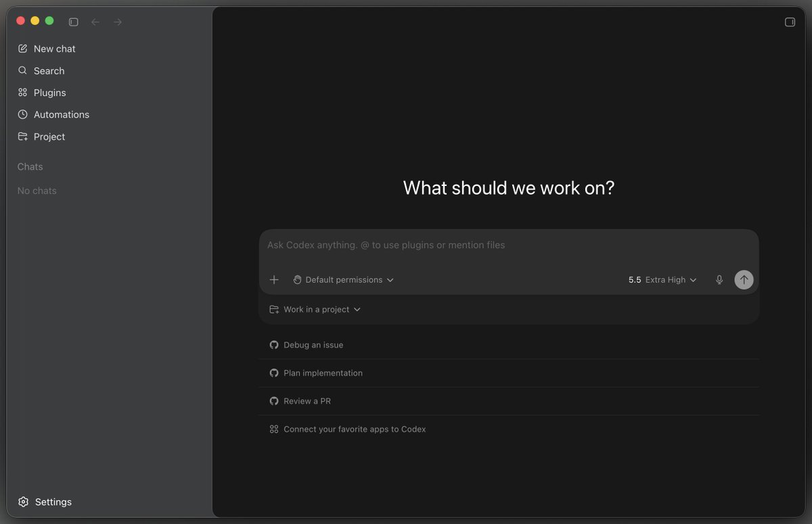812x524 pixels.
Task: Click the GitHub icon beside Debug an issue
Action: (x=274, y=345)
